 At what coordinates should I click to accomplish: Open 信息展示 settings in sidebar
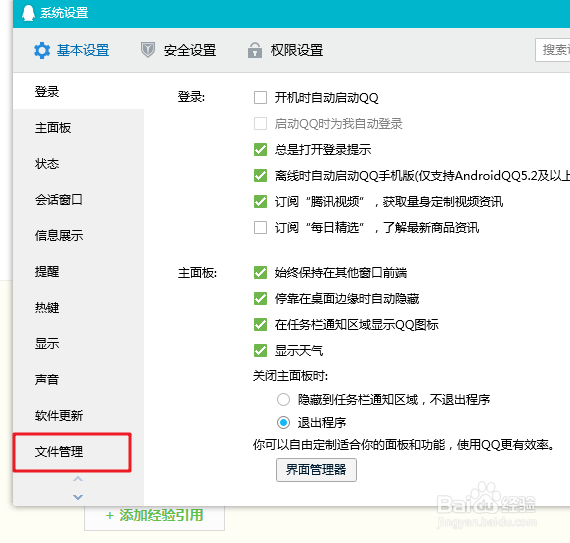[x=79, y=236]
